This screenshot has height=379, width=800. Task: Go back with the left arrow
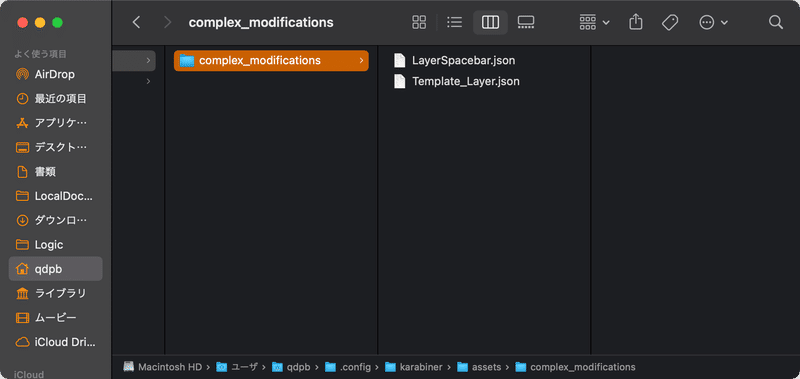136,22
